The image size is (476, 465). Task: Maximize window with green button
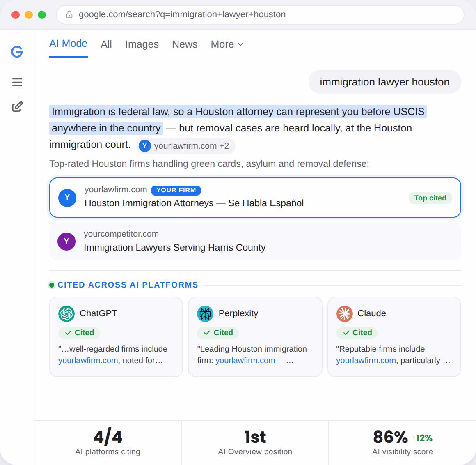point(42,15)
